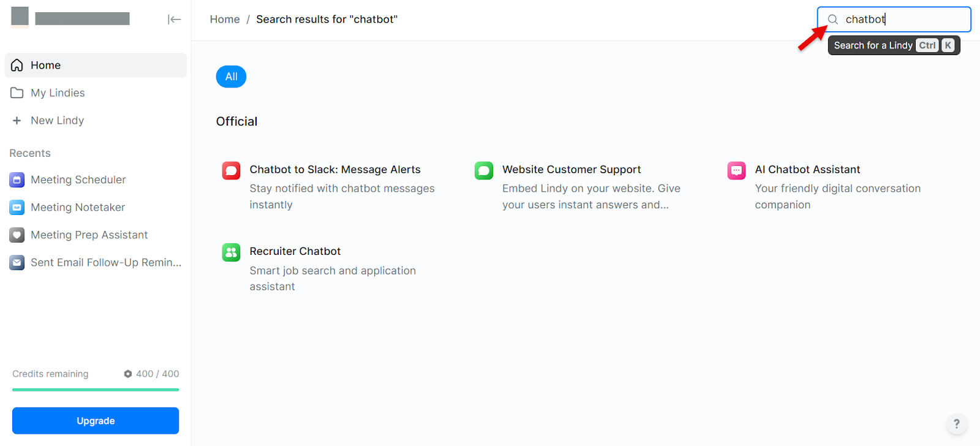Click the Upgrade button
The height and width of the screenshot is (446, 980).
pos(96,421)
